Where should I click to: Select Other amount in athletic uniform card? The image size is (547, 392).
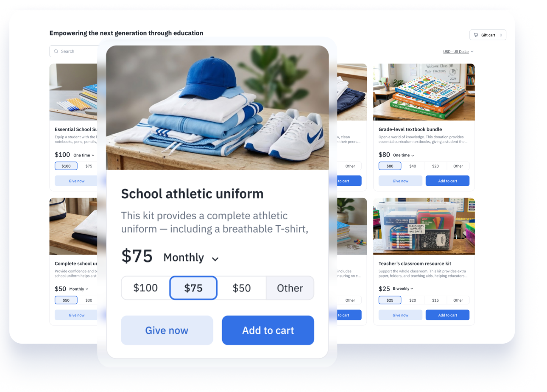coord(290,288)
